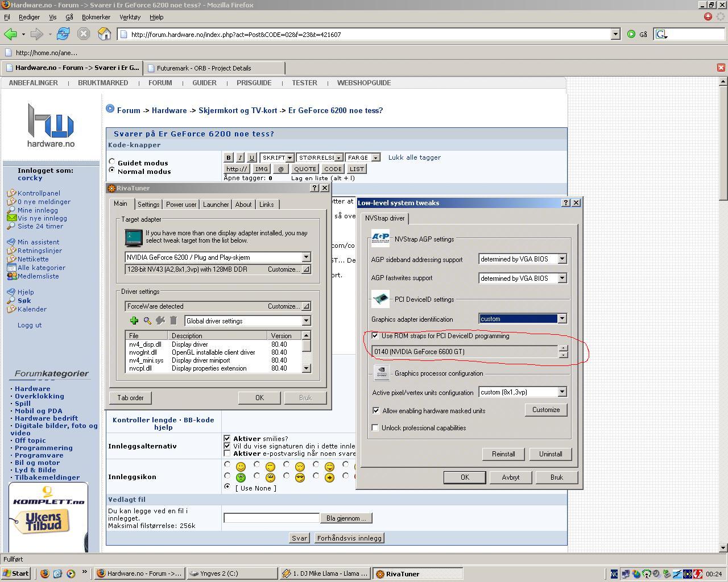728x582 pixels.
Task: Open Global driver settings dropdown
Action: tap(305, 321)
